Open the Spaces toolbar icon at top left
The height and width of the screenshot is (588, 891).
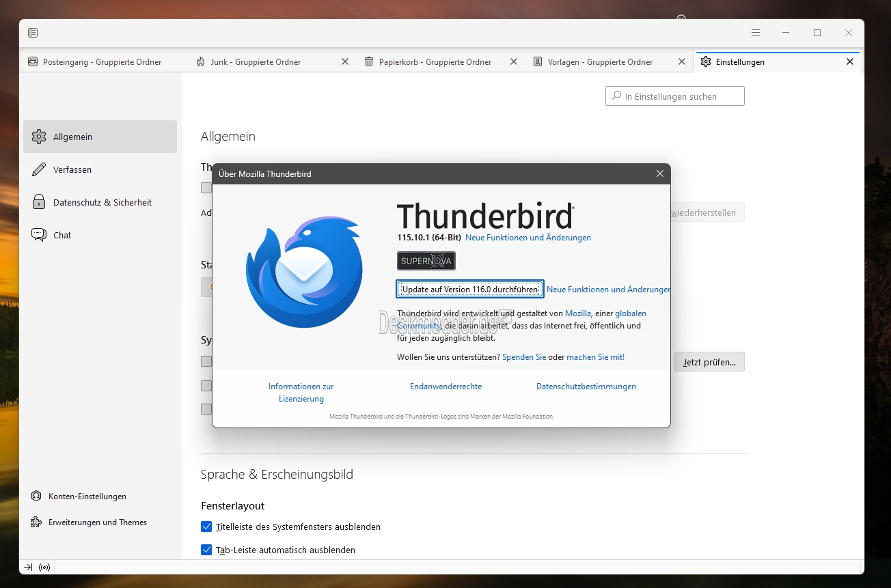33,33
